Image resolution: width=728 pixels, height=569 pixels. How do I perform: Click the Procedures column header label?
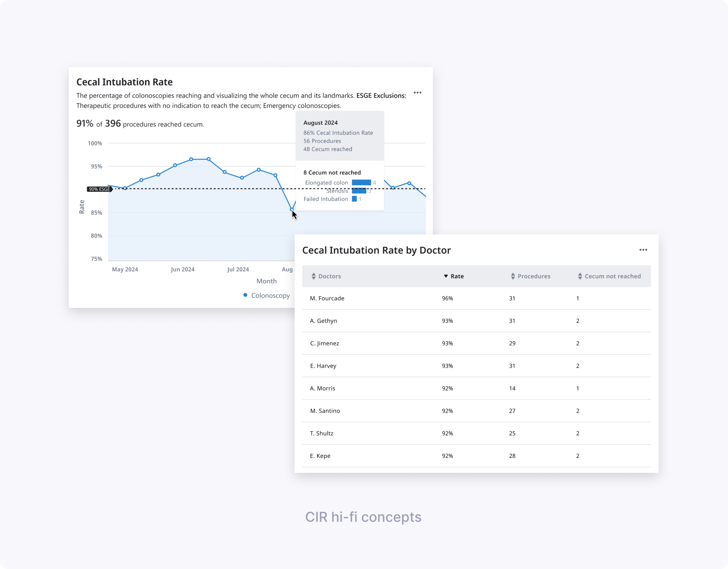pyautogui.click(x=534, y=276)
